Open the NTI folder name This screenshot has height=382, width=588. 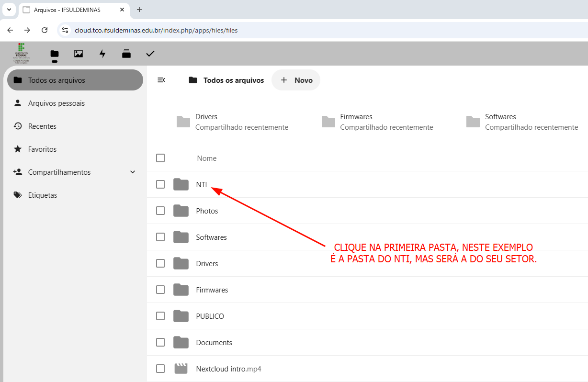pos(202,184)
